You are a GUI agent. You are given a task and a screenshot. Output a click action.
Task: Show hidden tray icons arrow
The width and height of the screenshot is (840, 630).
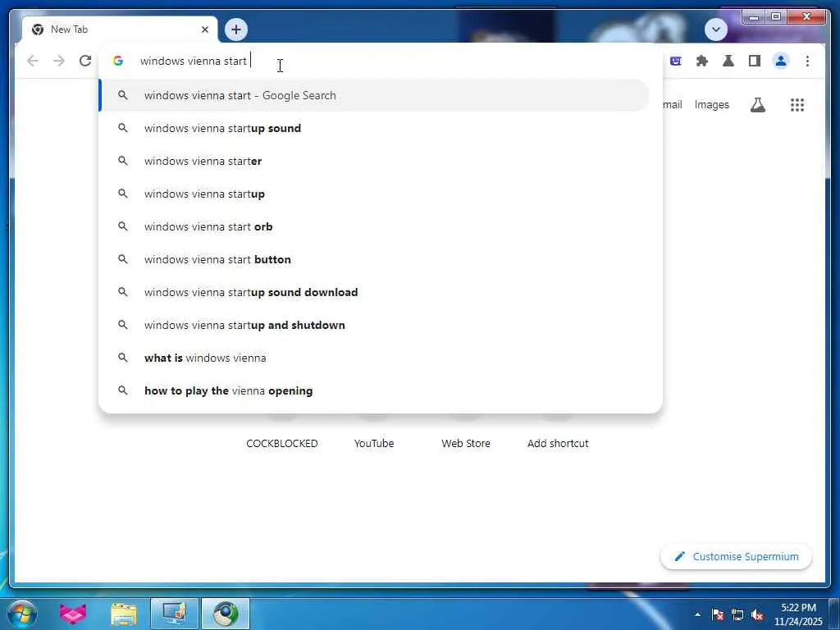pyautogui.click(x=697, y=614)
